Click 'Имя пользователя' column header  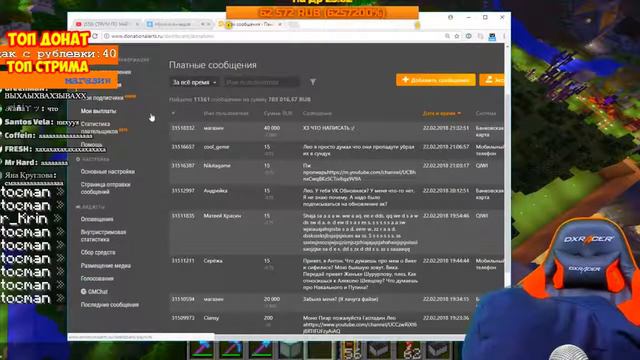click(x=226, y=113)
